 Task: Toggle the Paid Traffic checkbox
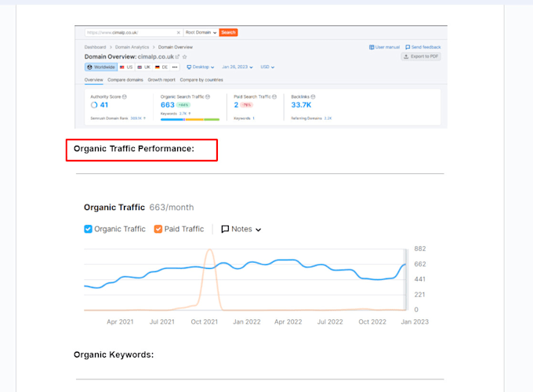[158, 229]
